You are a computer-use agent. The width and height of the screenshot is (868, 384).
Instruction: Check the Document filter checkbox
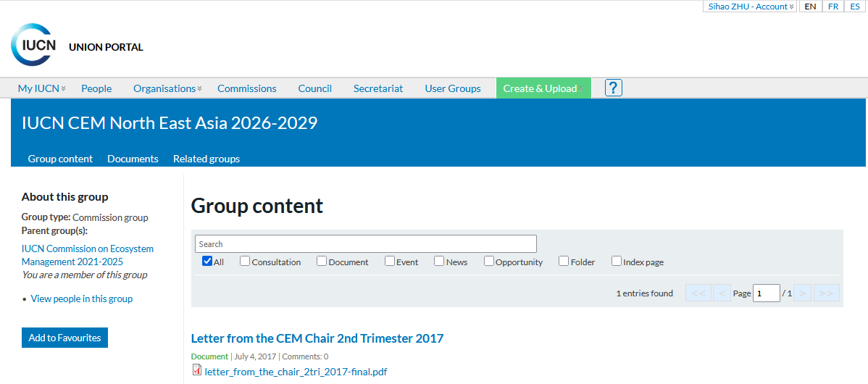[x=322, y=261]
